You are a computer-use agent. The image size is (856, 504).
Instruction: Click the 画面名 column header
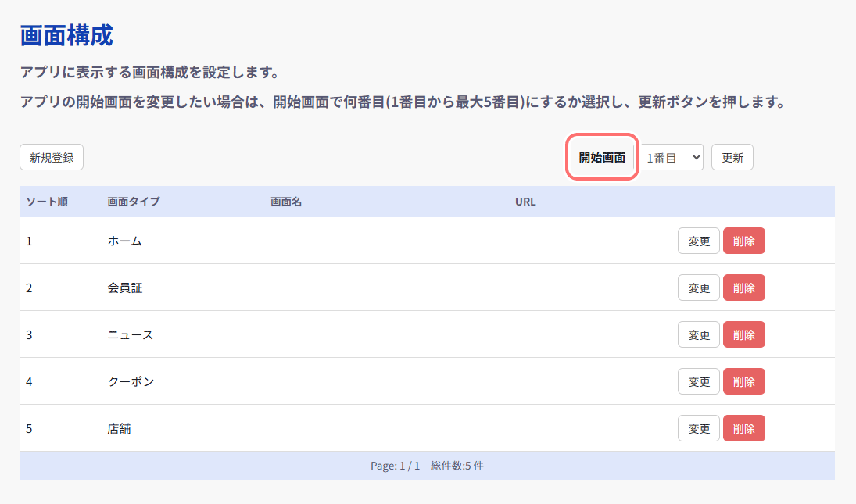(286, 202)
